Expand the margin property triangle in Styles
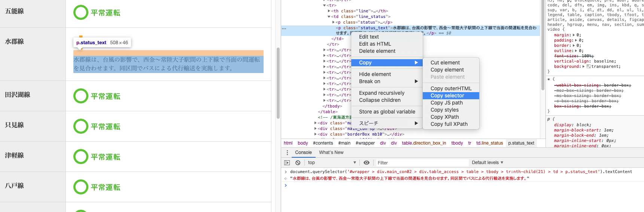Viewport: 644px width, 212px height. tap(574, 35)
